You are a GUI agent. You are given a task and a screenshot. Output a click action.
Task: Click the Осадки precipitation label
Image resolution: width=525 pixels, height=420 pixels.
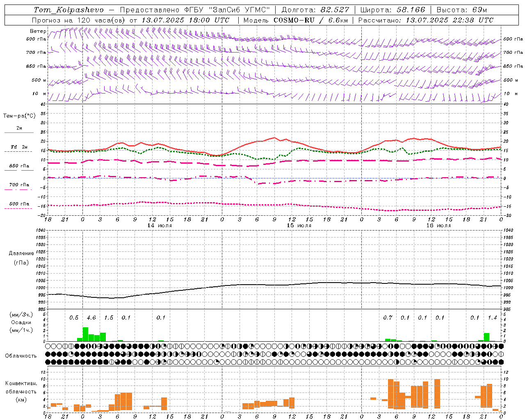[x=21, y=322]
